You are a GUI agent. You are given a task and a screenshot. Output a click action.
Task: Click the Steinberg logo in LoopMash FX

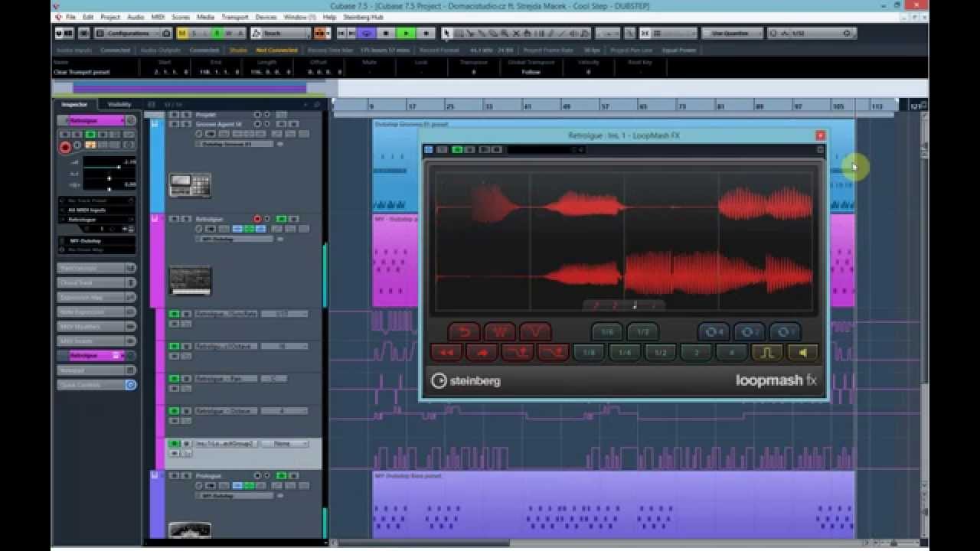pos(466,380)
